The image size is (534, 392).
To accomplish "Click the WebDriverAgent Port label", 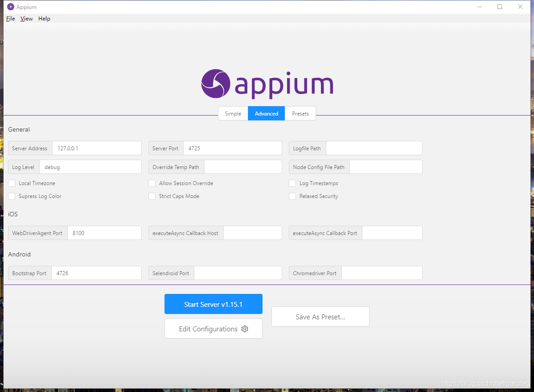I will pos(37,233).
